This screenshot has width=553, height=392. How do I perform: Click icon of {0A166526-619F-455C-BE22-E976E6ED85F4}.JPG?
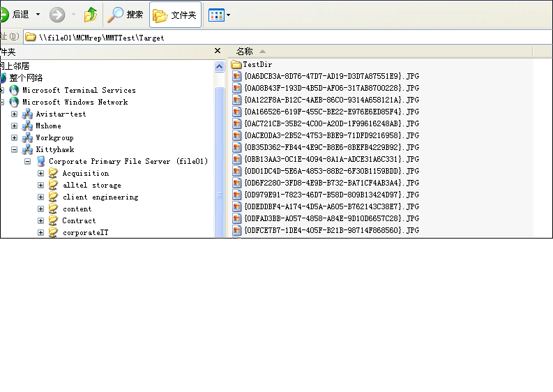236,112
